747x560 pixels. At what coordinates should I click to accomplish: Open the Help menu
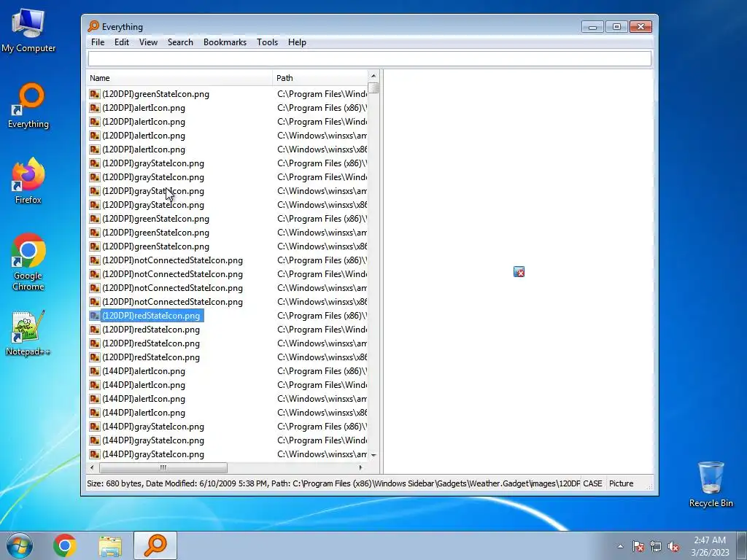click(x=297, y=42)
